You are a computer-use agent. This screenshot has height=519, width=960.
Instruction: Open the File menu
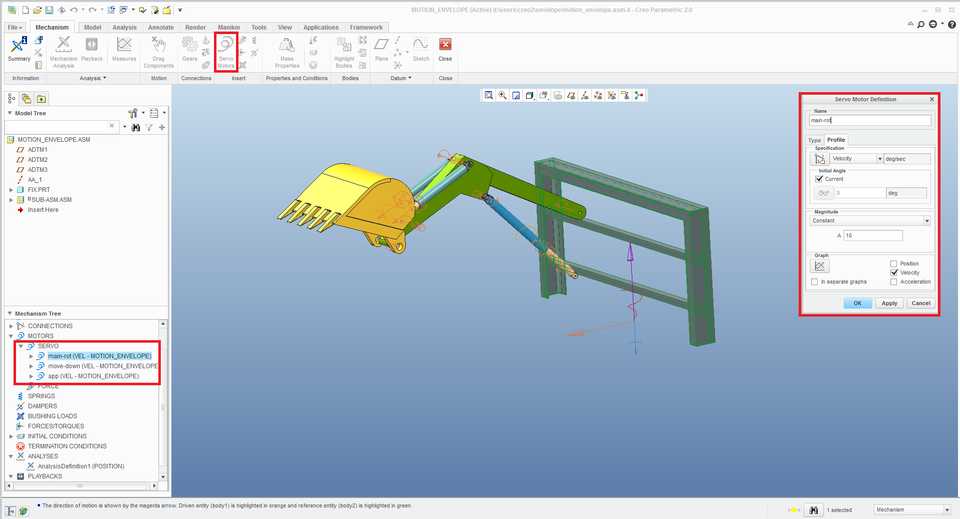pos(15,28)
